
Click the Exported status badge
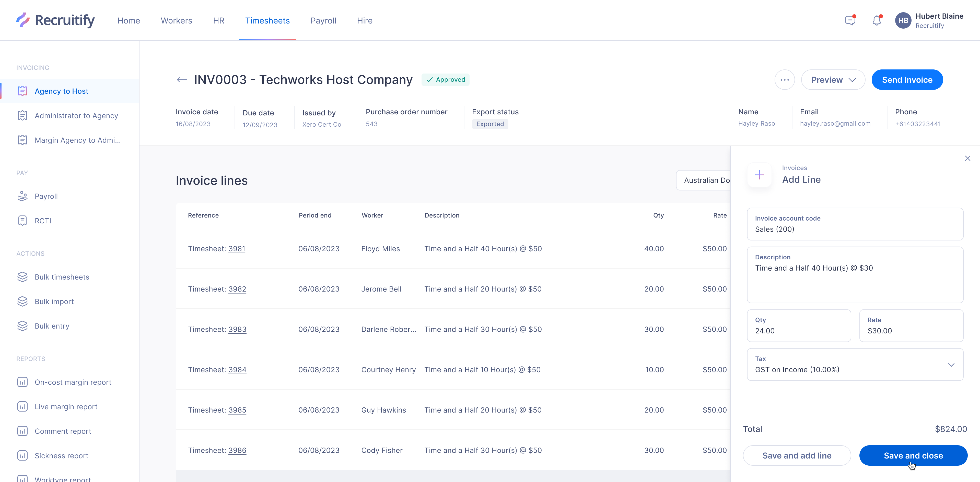(490, 124)
